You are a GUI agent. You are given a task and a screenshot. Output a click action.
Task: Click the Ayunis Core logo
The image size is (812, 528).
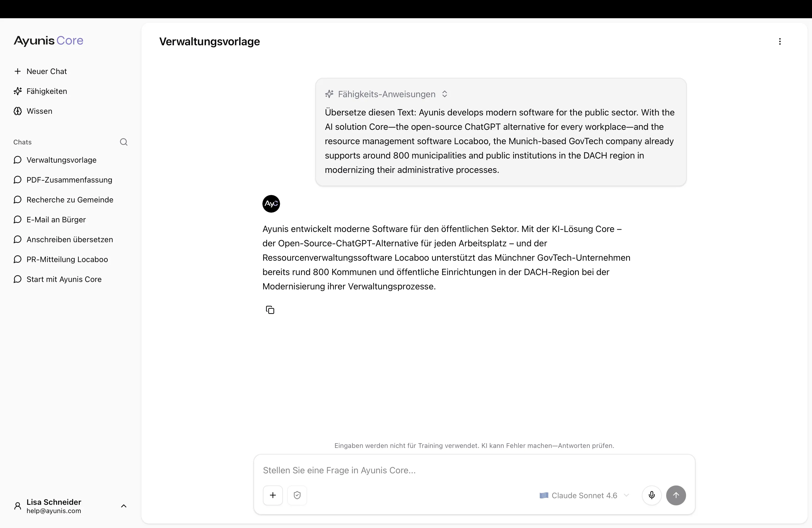[48, 41]
